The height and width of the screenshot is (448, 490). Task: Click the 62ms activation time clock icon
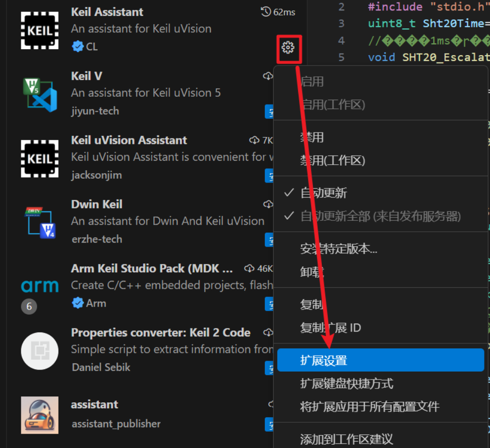[x=266, y=12]
